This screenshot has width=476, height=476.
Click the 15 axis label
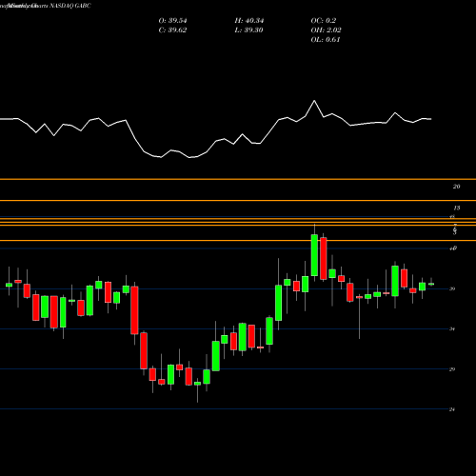pos(456,208)
